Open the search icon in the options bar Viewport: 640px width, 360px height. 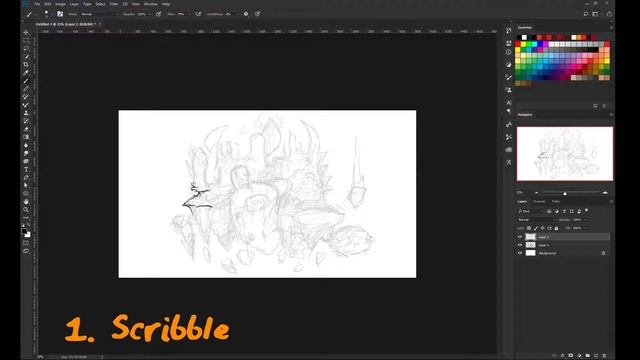tap(586, 14)
